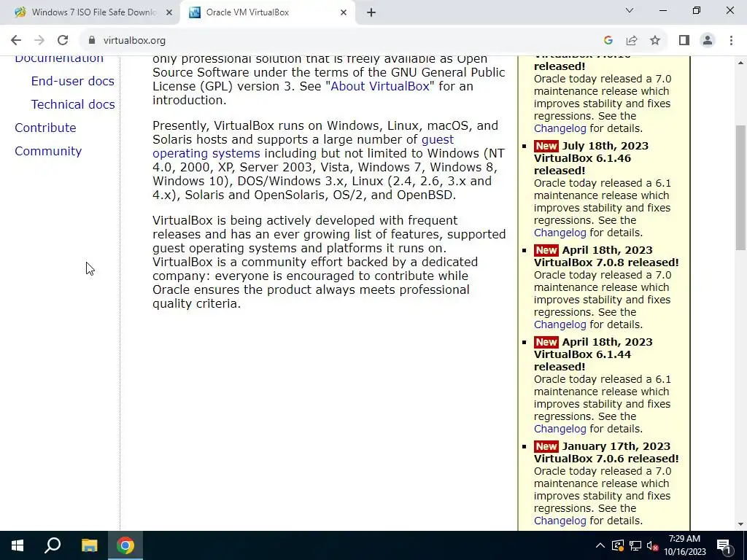Click the address bar URL virtualbox.org
747x560 pixels.
[134, 41]
